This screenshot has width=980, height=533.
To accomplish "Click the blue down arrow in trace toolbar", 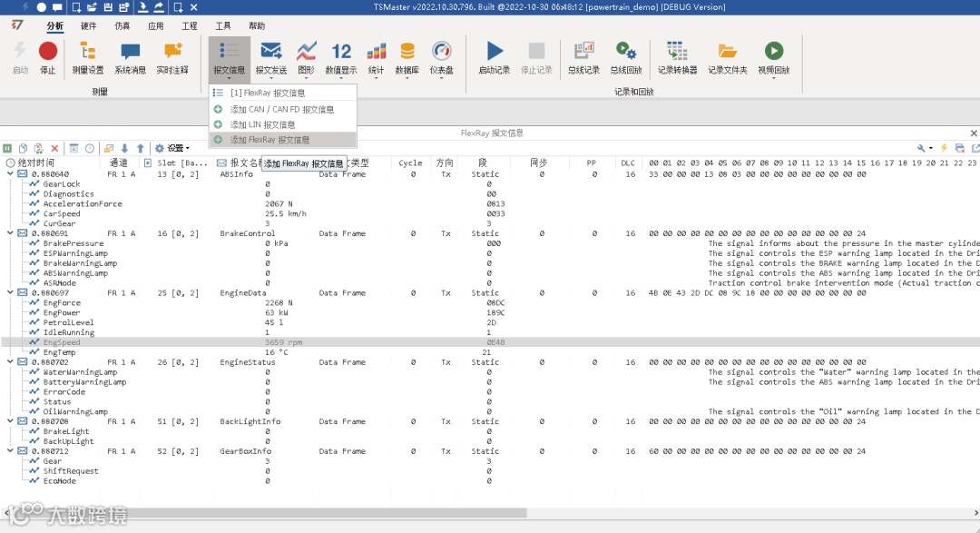I will pos(124,148).
